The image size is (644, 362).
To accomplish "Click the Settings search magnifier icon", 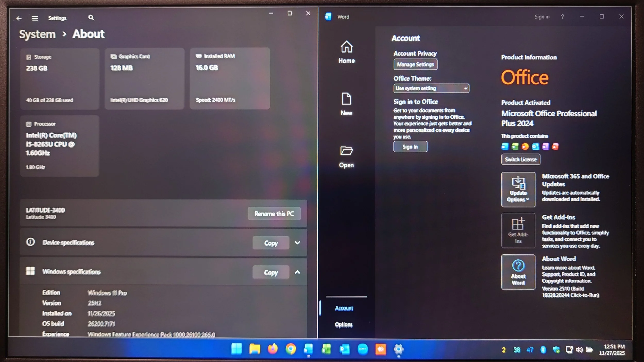I will click(91, 18).
